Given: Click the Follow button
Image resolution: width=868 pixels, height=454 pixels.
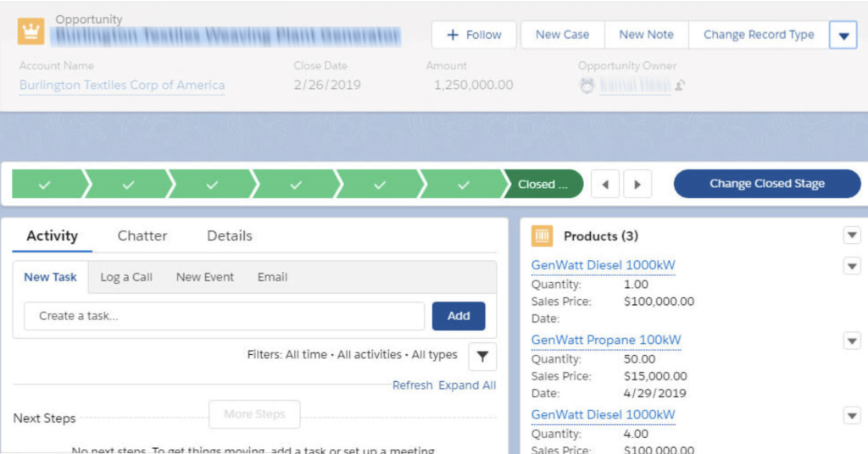Looking at the screenshot, I should click(474, 35).
